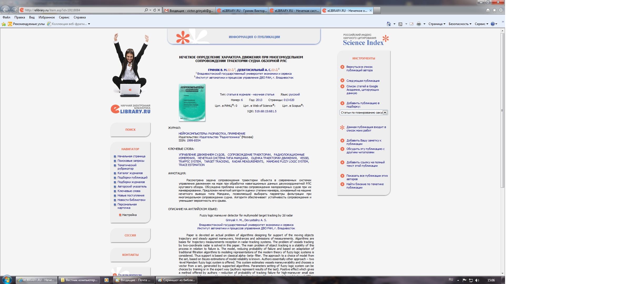
Task: Click the refresh page icon in address bar
Action: pos(155,10)
